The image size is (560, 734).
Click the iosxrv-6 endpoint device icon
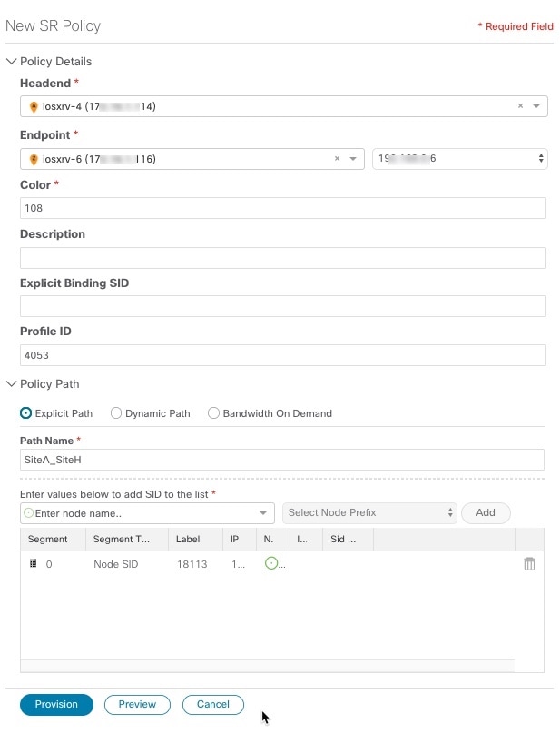point(34,160)
